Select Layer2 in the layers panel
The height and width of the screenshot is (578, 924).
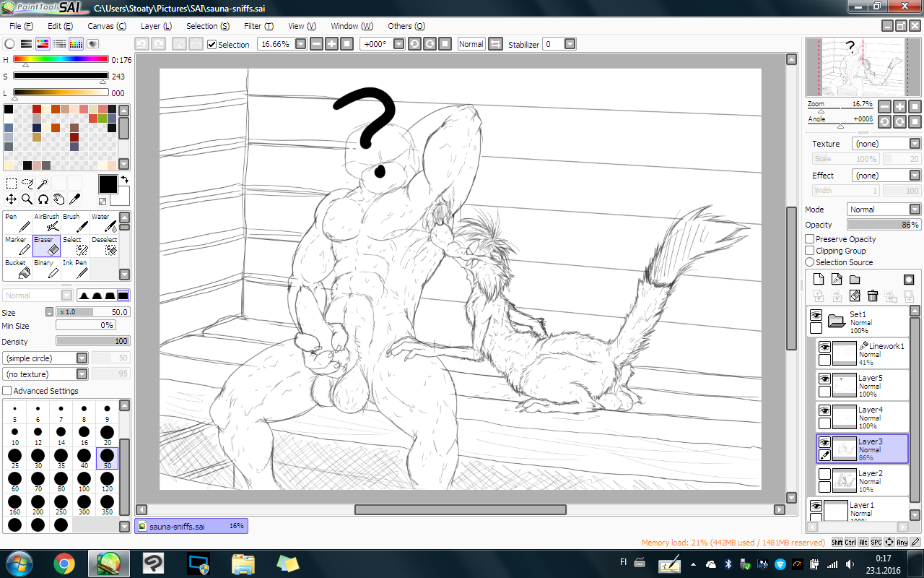click(870, 480)
